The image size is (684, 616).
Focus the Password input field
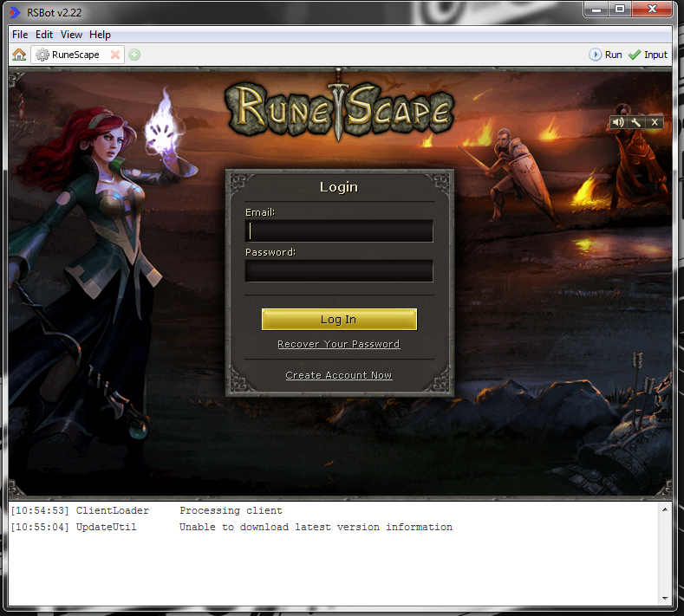[339, 270]
